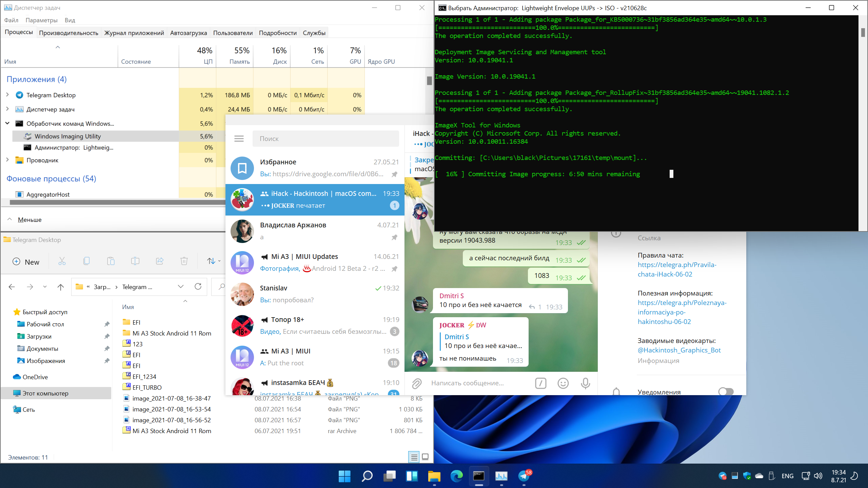The image size is (868, 488).
Task: Open taskbar Search
Action: [x=367, y=476]
